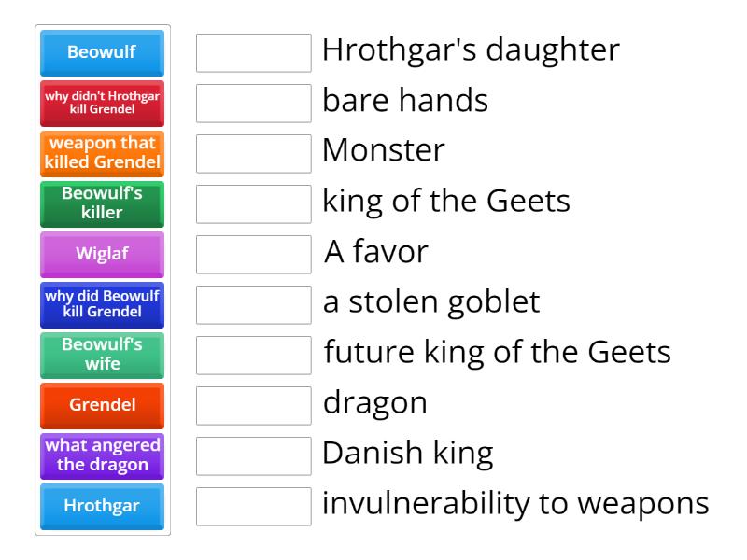Click the why didn't Hrothgar kill Grendel tile
Viewport: 747px width, 560px height.
(102, 104)
